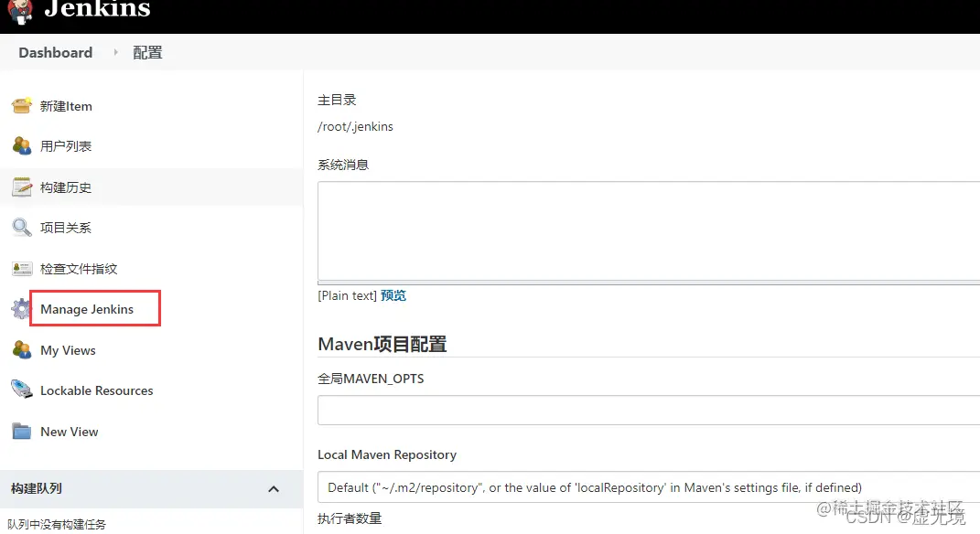The height and width of the screenshot is (534, 980).
Task: Click the 构建历史 notepad icon
Action: [22, 187]
